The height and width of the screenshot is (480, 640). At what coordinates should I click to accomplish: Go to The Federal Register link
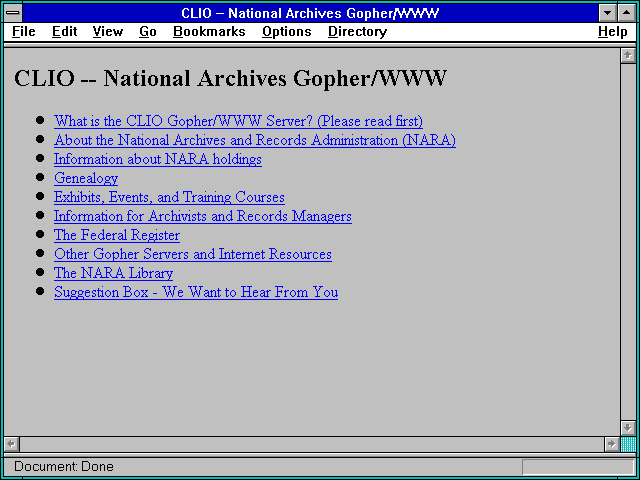coord(117,235)
